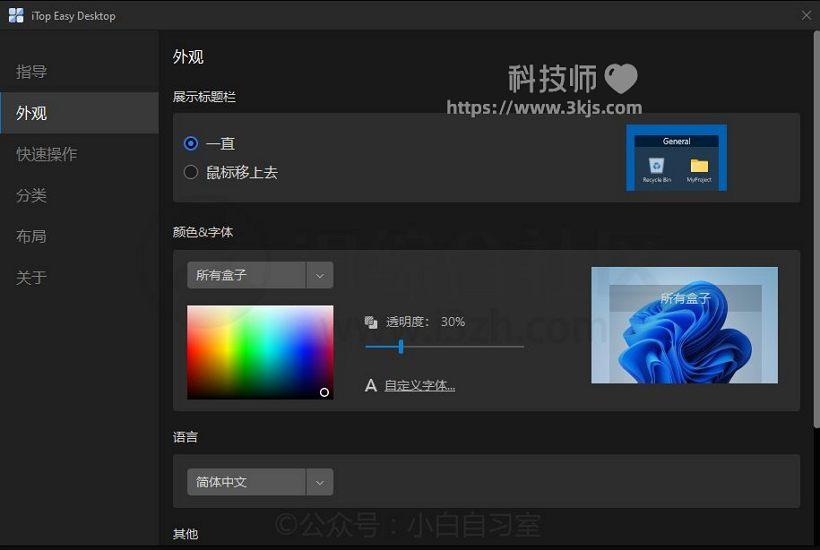The image size is (820, 550).
Task: Click the Recycle Bin icon in preview
Action: (656, 166)
